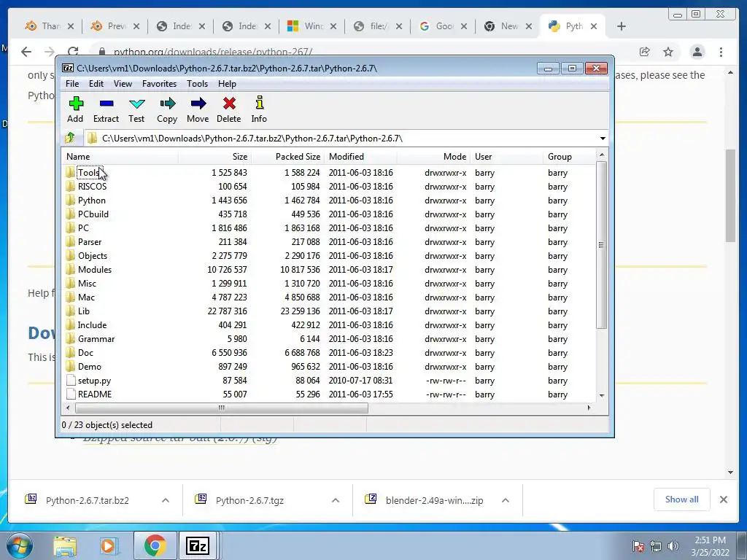Click Show all downloads button
This screenshot has width=747, height=560.
coord(682,499)
